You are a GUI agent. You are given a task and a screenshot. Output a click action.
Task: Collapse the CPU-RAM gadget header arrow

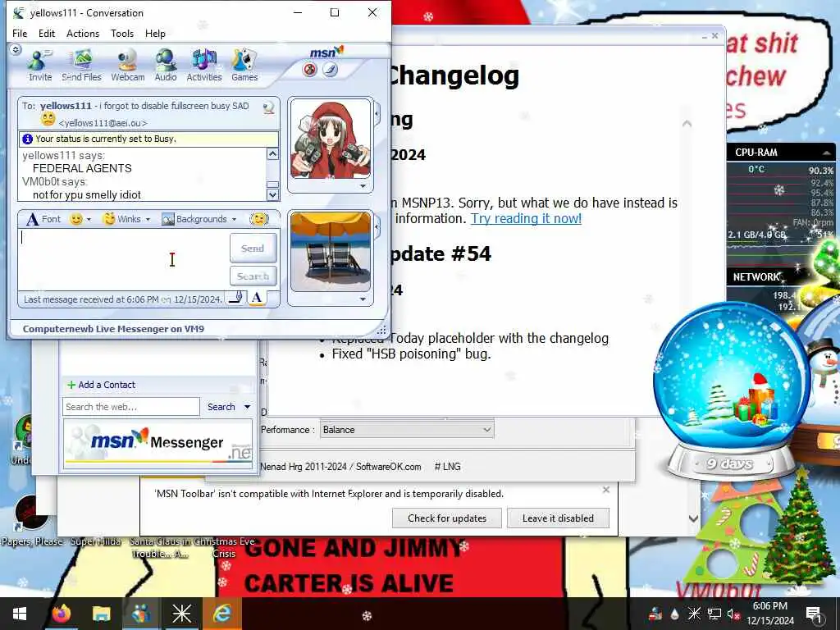(827, 153)
